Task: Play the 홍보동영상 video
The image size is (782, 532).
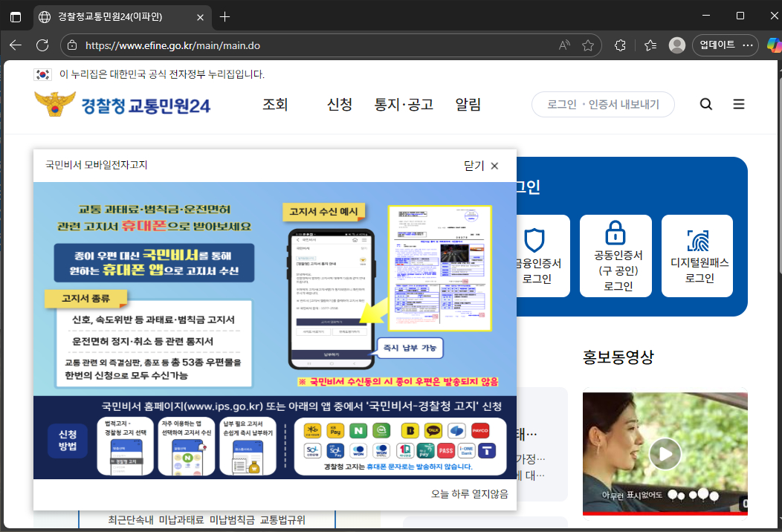Action: click(x=665, y=454)
